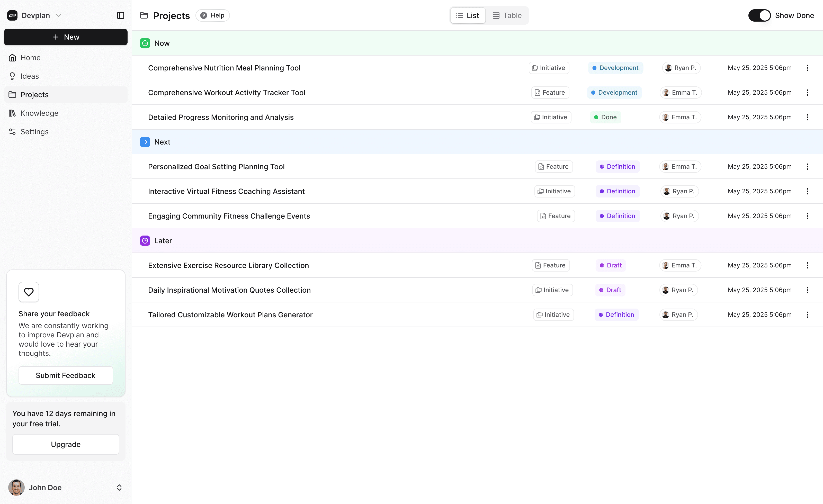Image resolution: width=823 pixels, height=504 pixels.
Task: Click the heart feedback icon
Action: pos(29,292)
